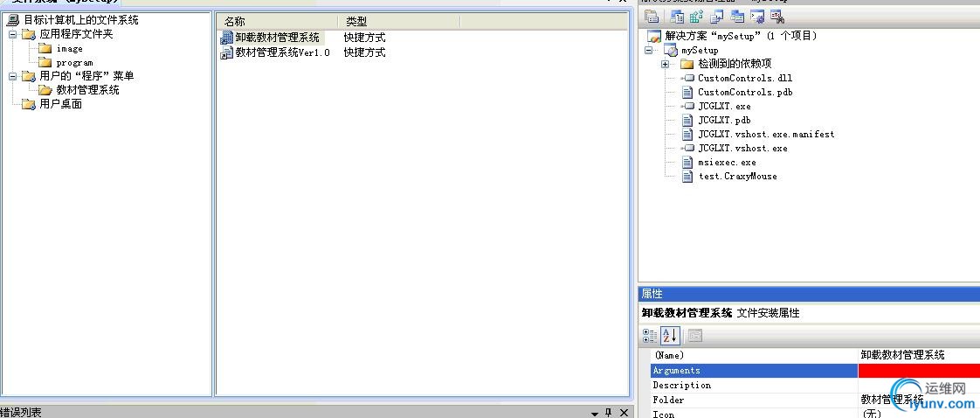Image resolution: width=980 pixels, height=418 pixels.
Task: Click the mySetup project icon
Action: (x=671, y=51)
